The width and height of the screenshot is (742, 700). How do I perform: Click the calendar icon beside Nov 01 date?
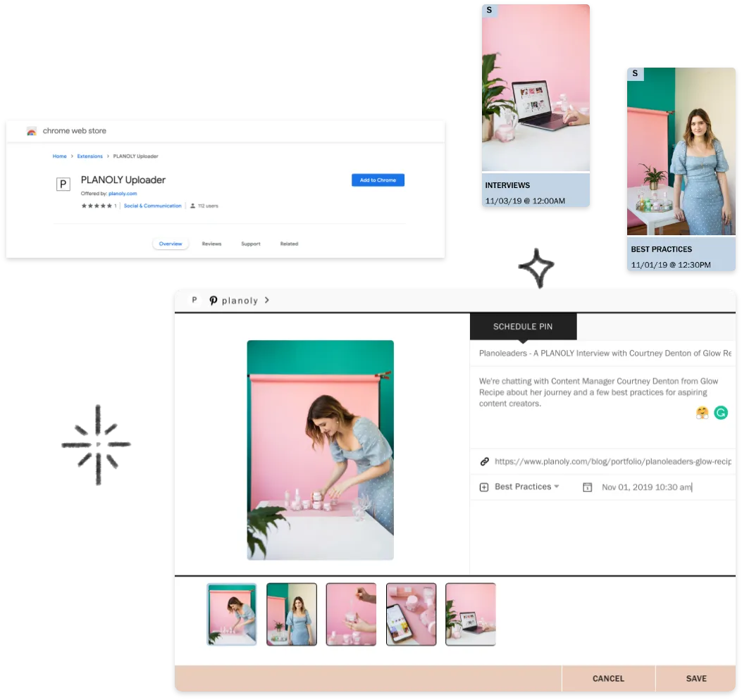587,487
